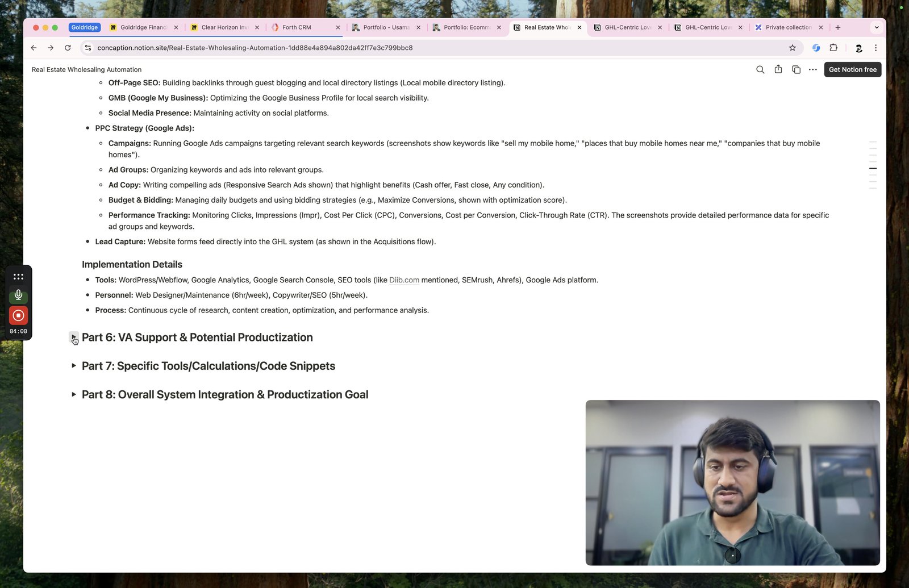Open the tab search dropdown arrow

point(877,27)
